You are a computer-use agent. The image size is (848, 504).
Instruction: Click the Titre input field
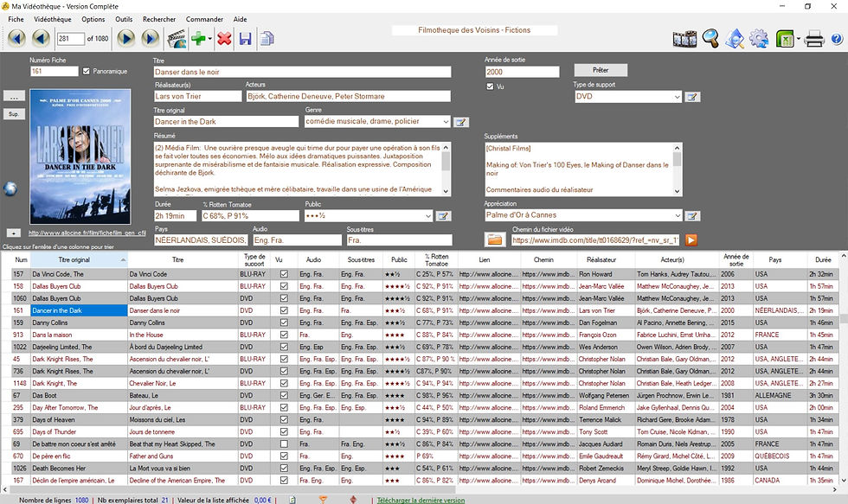point(302,72)
